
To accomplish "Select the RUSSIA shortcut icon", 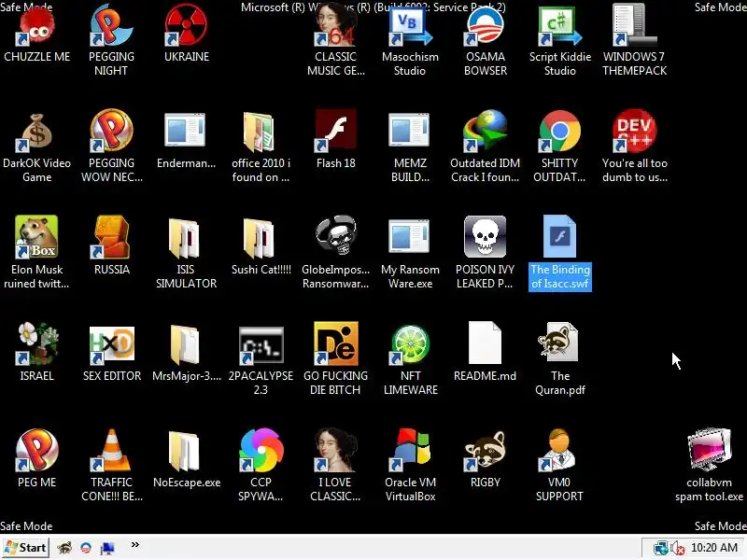I will [111, 237].
